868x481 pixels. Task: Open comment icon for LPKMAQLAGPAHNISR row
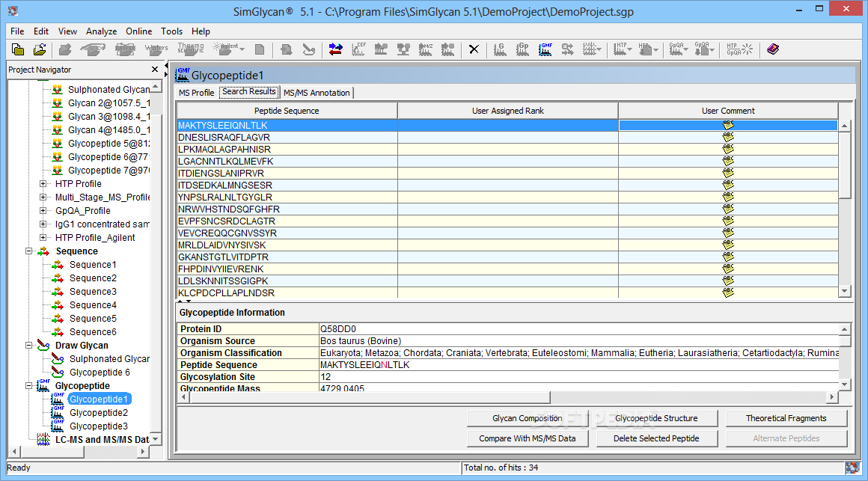(x=728, y=150)
